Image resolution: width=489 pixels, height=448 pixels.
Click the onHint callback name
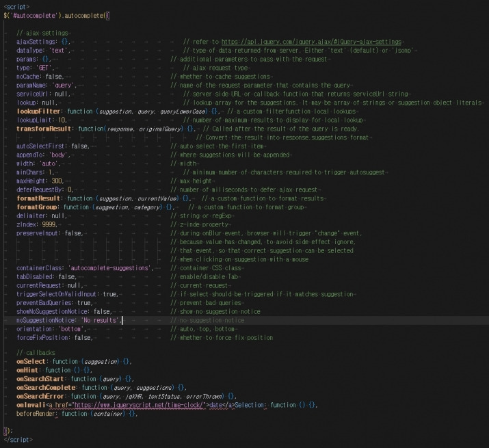tap(27, 371)
